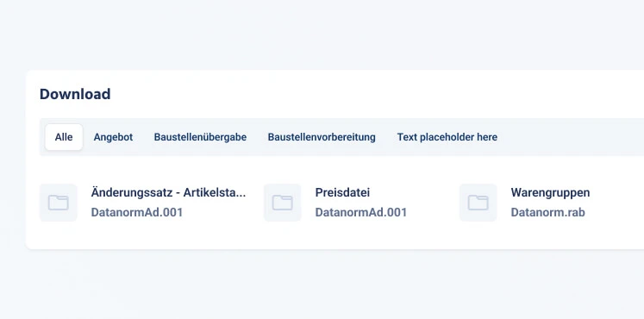Click page background beneath the Download card
644x319 pixels.
point(322,285)
